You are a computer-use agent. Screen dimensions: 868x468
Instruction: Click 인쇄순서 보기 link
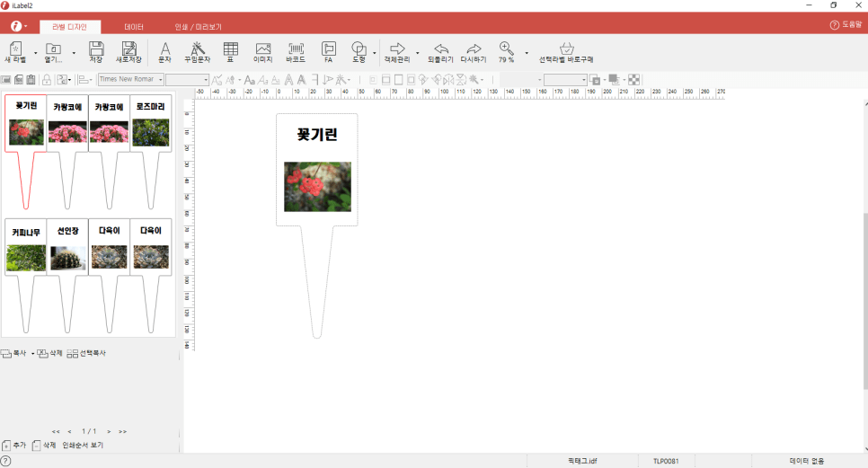click(x=83, y=446)
